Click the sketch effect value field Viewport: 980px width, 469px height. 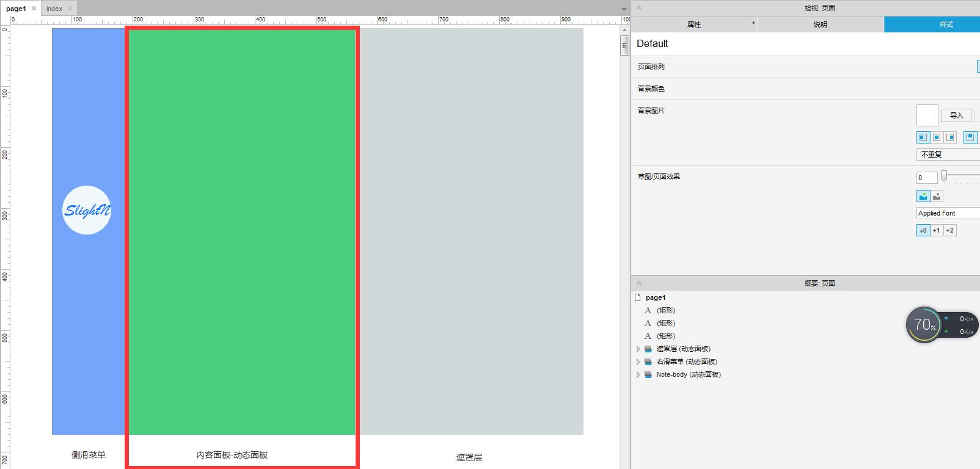tap(927, 178)
